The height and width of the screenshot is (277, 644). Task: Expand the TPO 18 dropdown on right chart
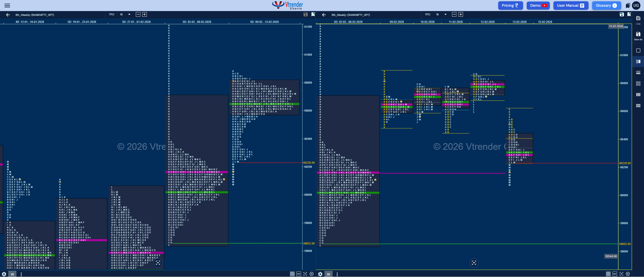pos(445,15)
